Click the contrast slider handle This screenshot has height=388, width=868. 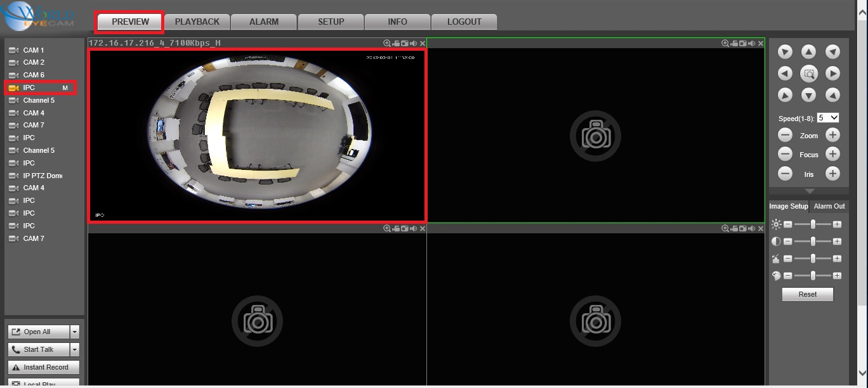813,242
